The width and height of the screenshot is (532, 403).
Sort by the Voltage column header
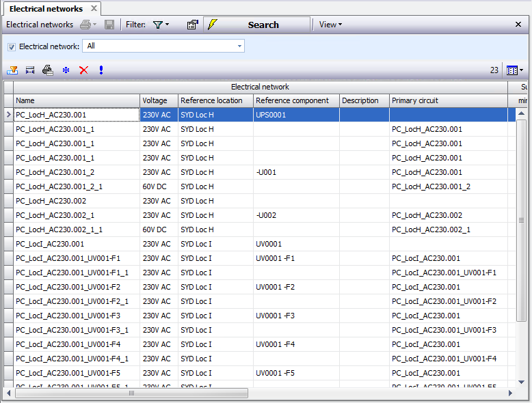point(159,100)
